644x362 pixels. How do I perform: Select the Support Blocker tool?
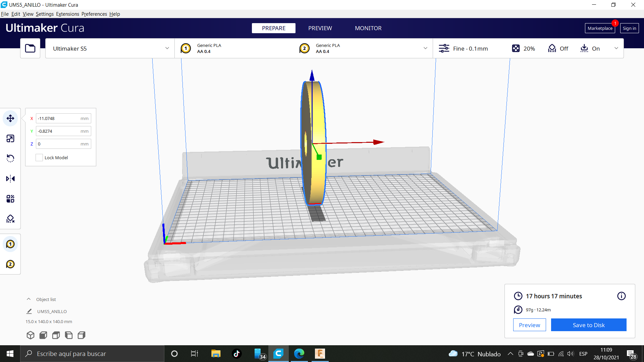pos(10,219)
